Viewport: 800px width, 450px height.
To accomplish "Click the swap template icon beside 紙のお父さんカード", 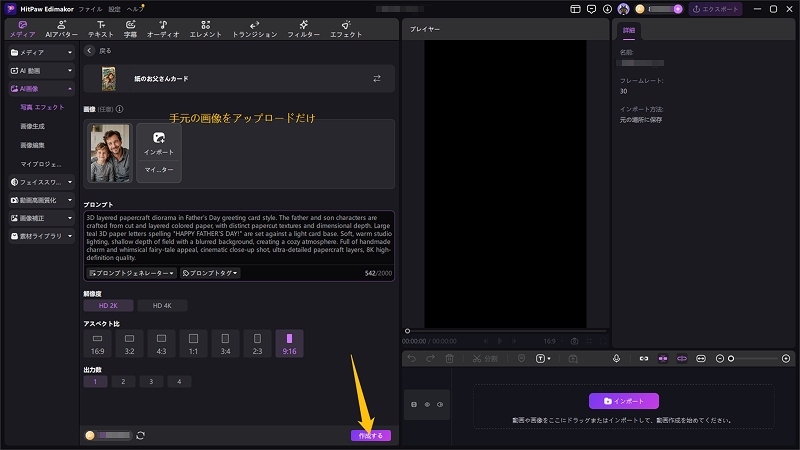I will [x=377, y=79].
